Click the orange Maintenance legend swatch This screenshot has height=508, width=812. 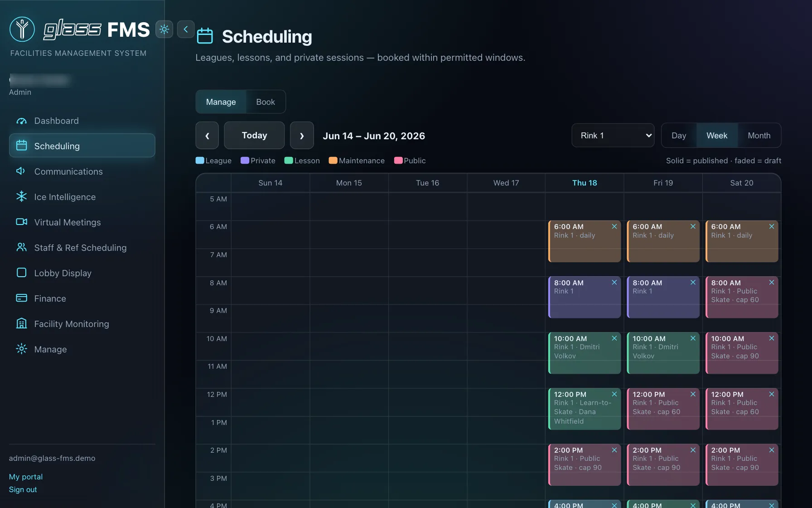[x=333, y=161]
